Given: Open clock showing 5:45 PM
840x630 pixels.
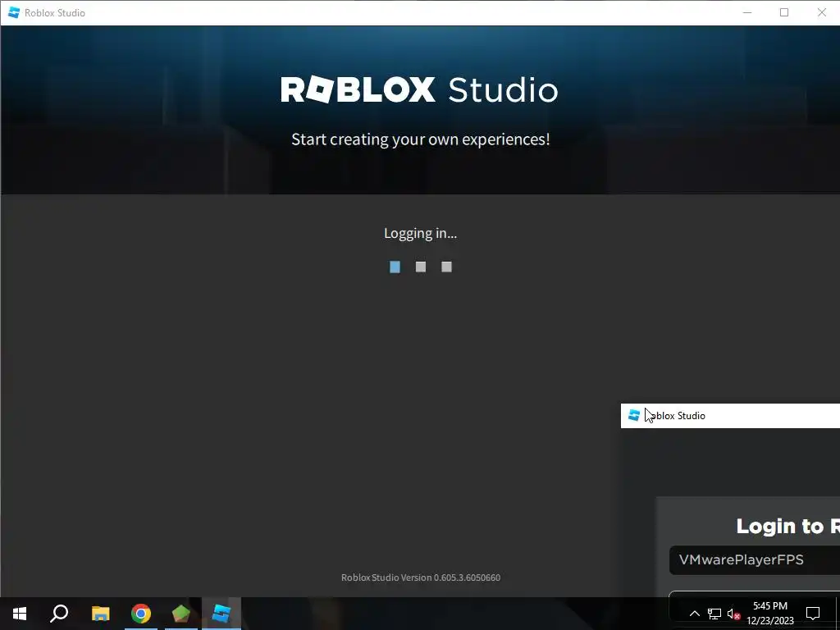Looking at the screenshot, I should point(769,606).
